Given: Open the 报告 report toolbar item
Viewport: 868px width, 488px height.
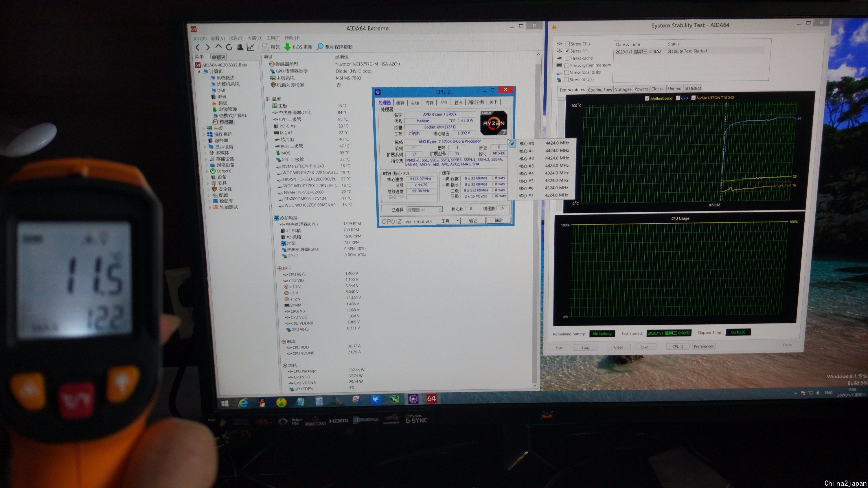Looking at the screenshot, I should click(271, 47).
